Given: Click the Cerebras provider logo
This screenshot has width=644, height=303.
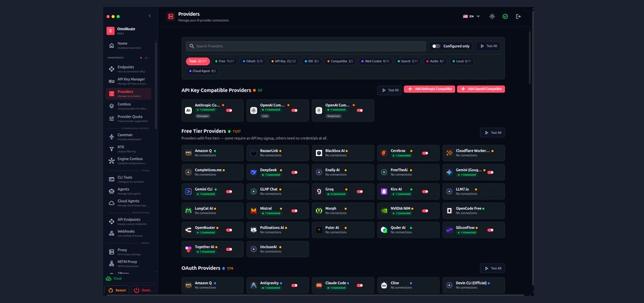Looking at the screenshot, I should click(x=384, y=153).
